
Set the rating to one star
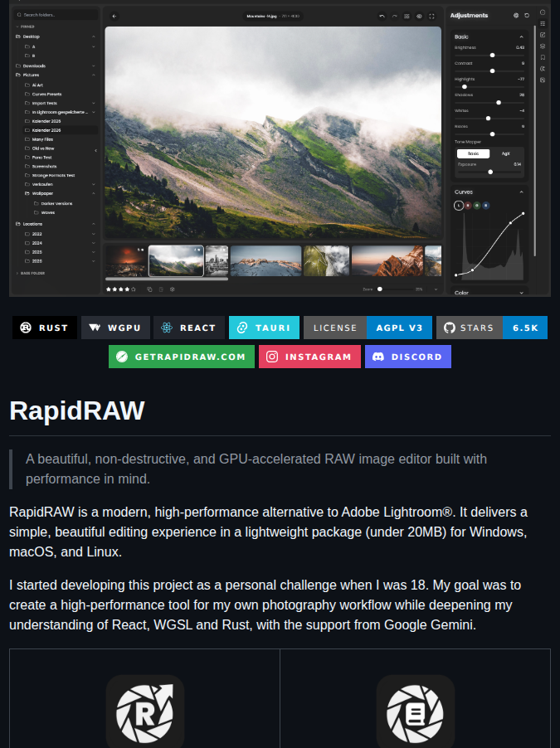coord(109,289)
